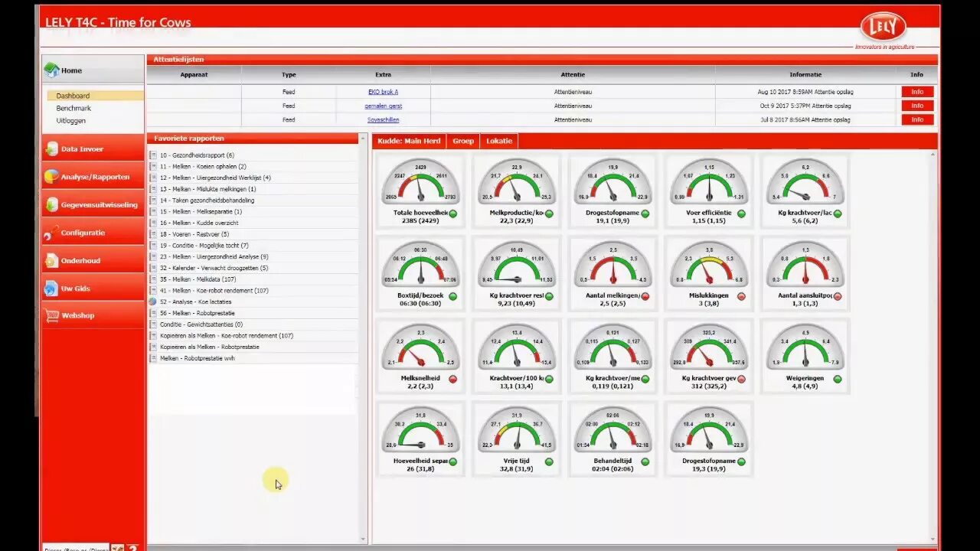
Task: Click the red status light of Melksnelheid
Action: (453, 379)
